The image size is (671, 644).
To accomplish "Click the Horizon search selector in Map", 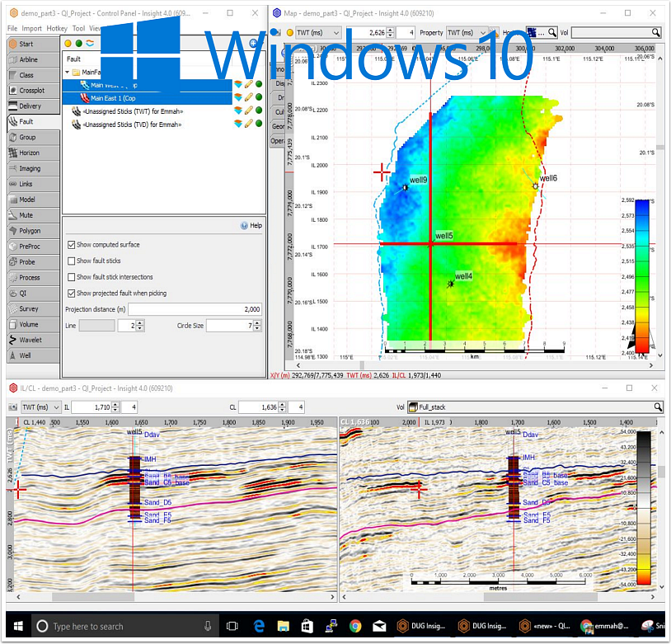I will click(542, 32).
